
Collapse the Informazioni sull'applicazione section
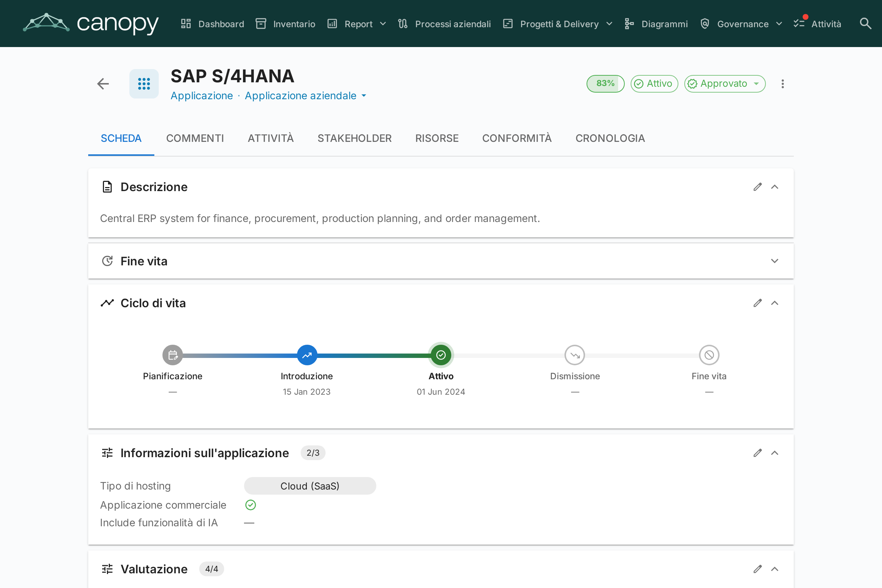pos(775,453)
